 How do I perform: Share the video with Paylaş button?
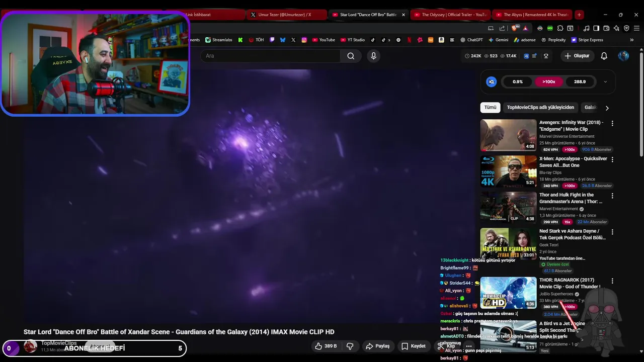pyautogui.click(x=377, y=346)
